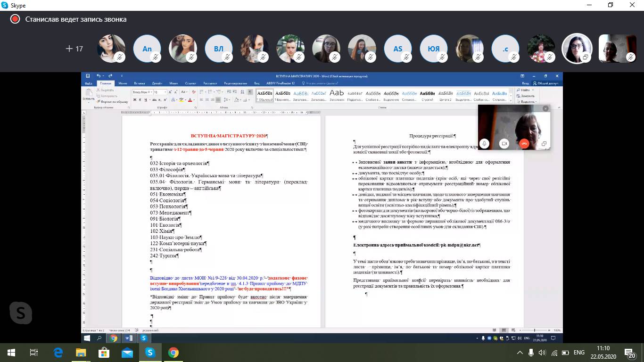Select the participant with initials An
644x362 pixels.
pos(147,49)
